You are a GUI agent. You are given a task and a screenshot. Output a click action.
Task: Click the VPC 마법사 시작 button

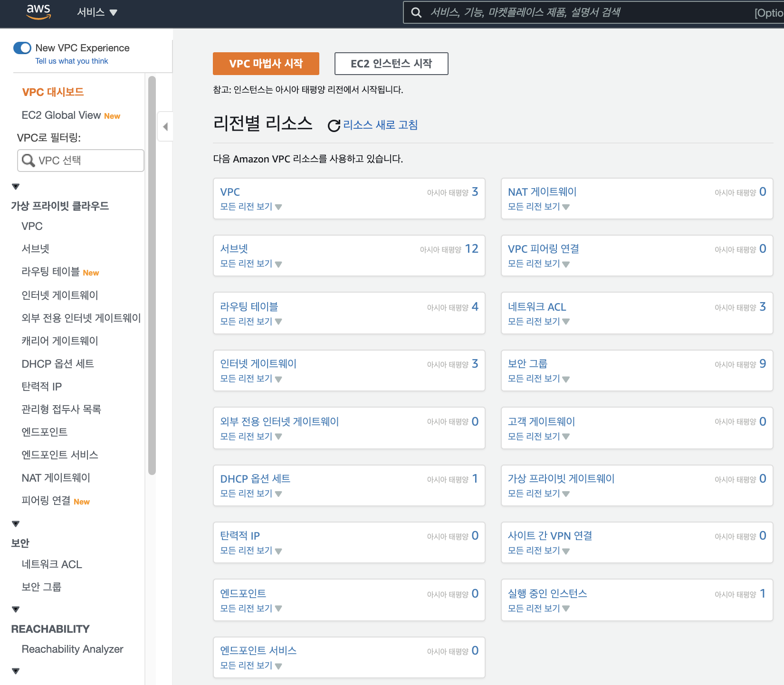coord(266,64)
